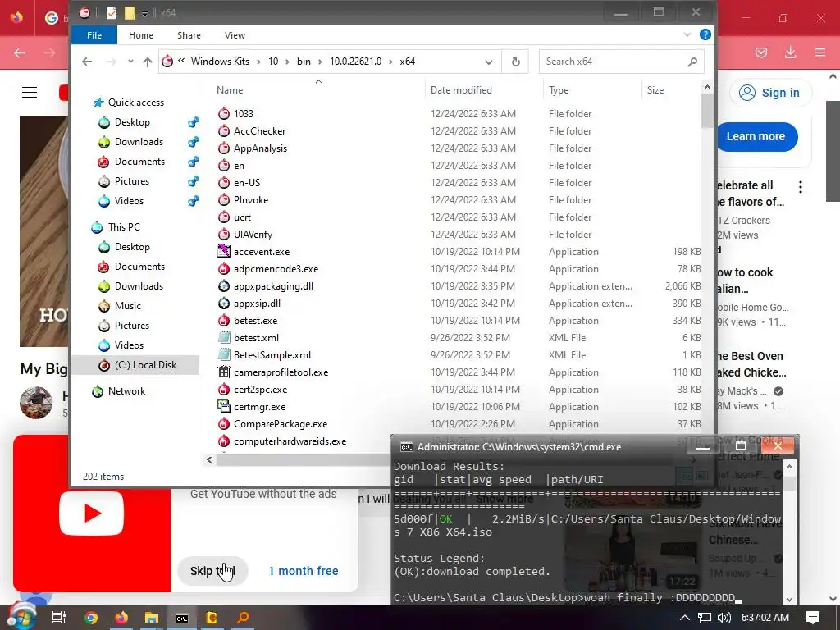Click Save to Pocket icon in Firefox
The image size is (840, 630).
(x=761, y=52)
